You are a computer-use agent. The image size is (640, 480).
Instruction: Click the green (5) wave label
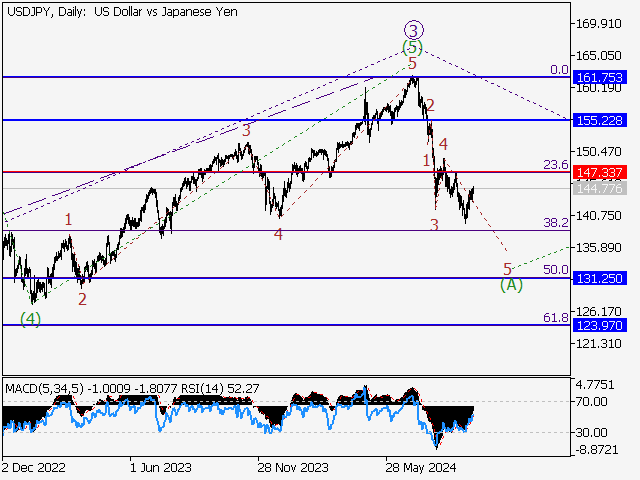[x=412, y=48]
